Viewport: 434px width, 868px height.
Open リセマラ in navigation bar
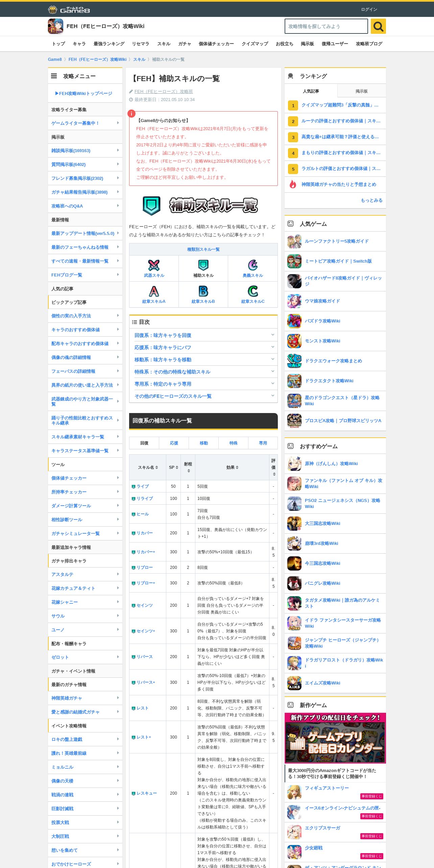pyautogui.click(x=141, y=44)
